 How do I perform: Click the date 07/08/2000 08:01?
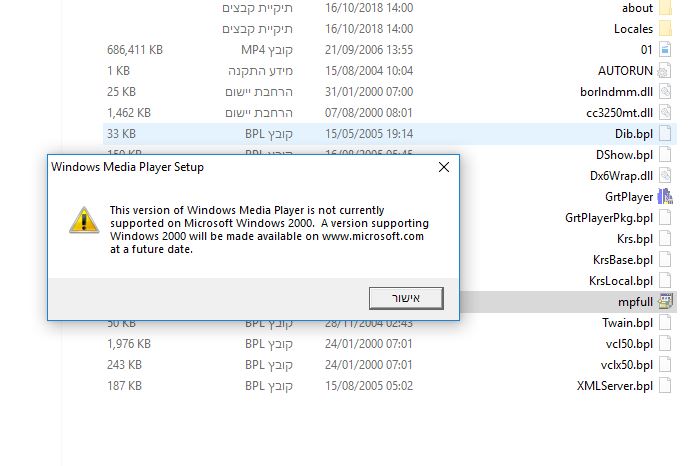369,113
